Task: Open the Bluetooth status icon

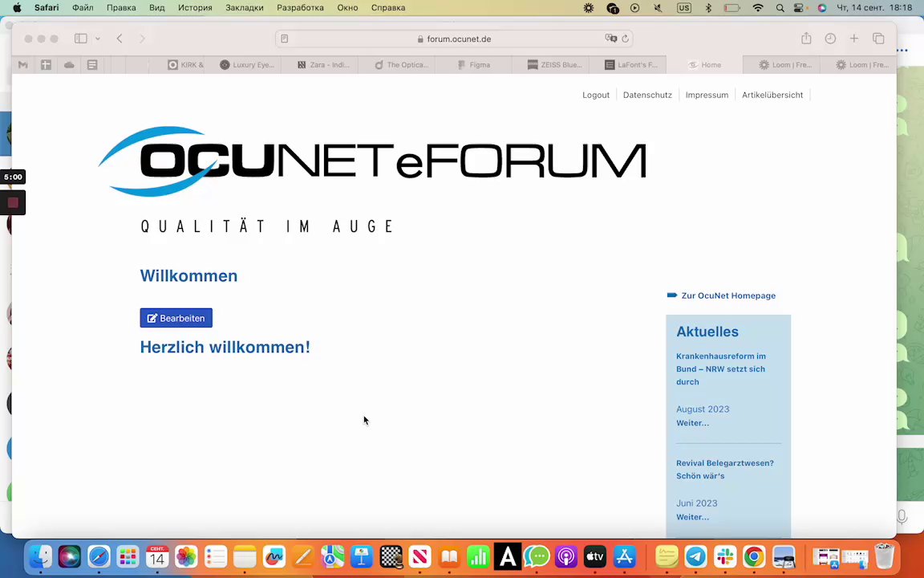Action: pyautogui.click(x=708, y=8)
